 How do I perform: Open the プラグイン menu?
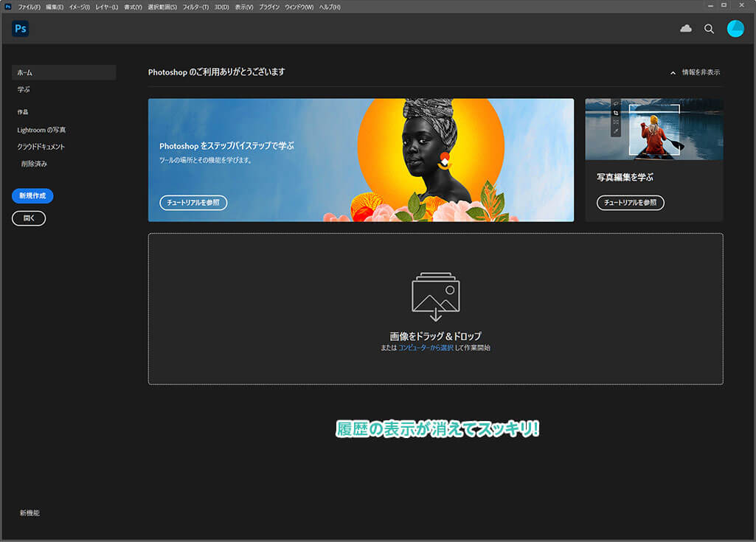(269, 7)
